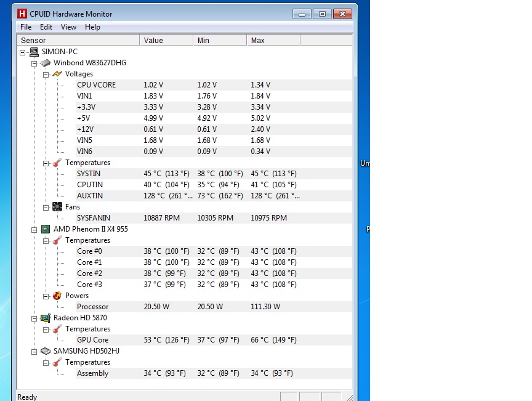Maximize the CPUID Hardware Monitor window
The height and width of the screenshot is (401, 532).
coord(322,14)
